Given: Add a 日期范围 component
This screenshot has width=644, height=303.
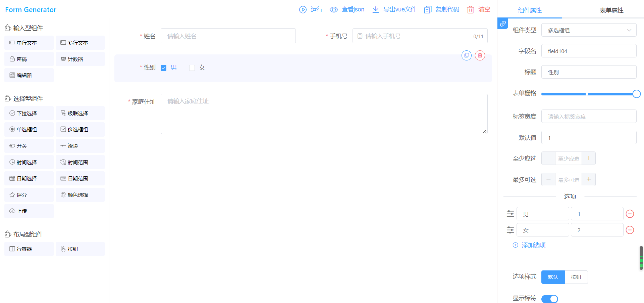Looking at the screenshot, I should [80, 178].
